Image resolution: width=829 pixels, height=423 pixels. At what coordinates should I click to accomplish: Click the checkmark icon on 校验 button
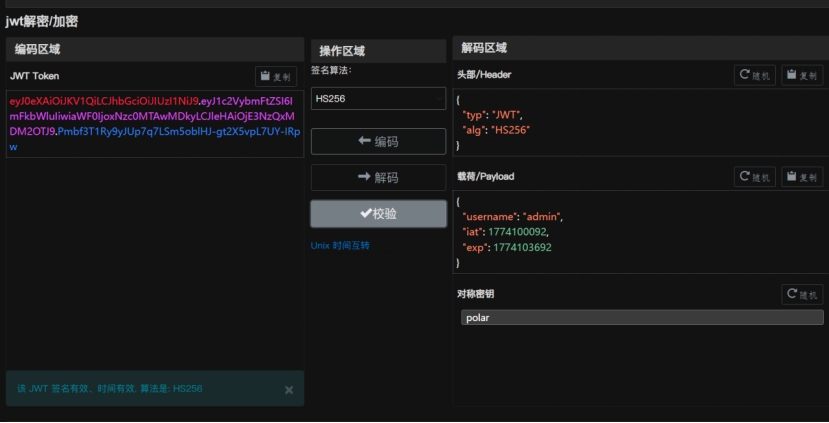366,213
